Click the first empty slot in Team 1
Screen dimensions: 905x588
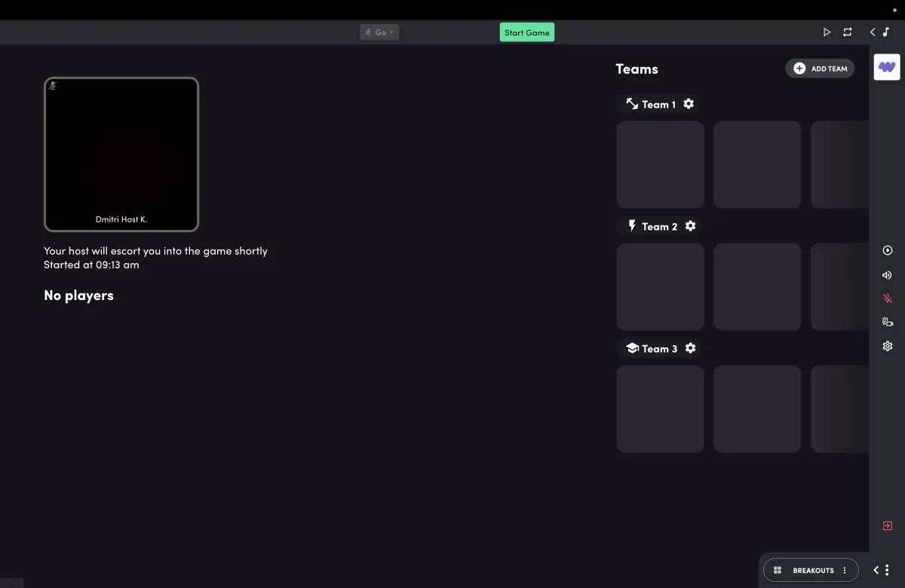pyautogui.click(x=661, y=164)
